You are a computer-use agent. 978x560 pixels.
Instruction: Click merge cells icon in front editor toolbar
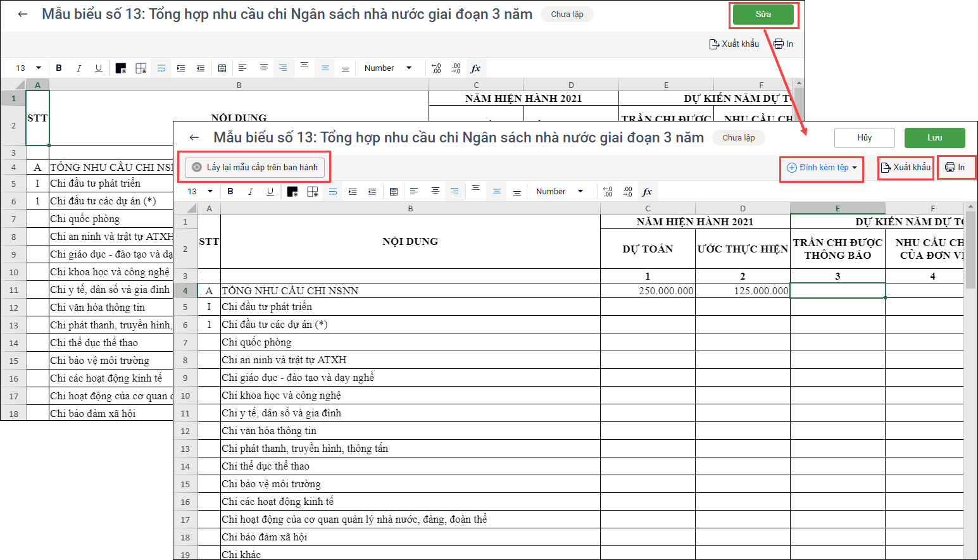click(394, 192)
